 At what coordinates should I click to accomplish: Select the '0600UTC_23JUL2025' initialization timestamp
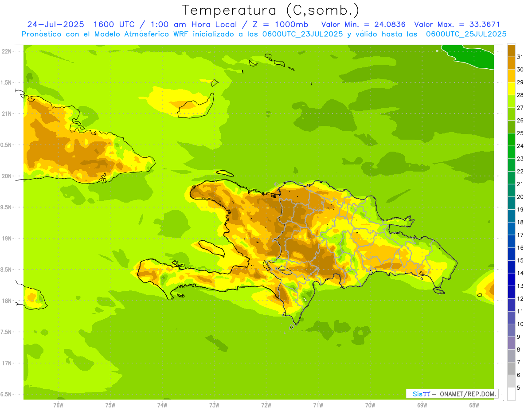pyautogui.click(x=303, y=34)
